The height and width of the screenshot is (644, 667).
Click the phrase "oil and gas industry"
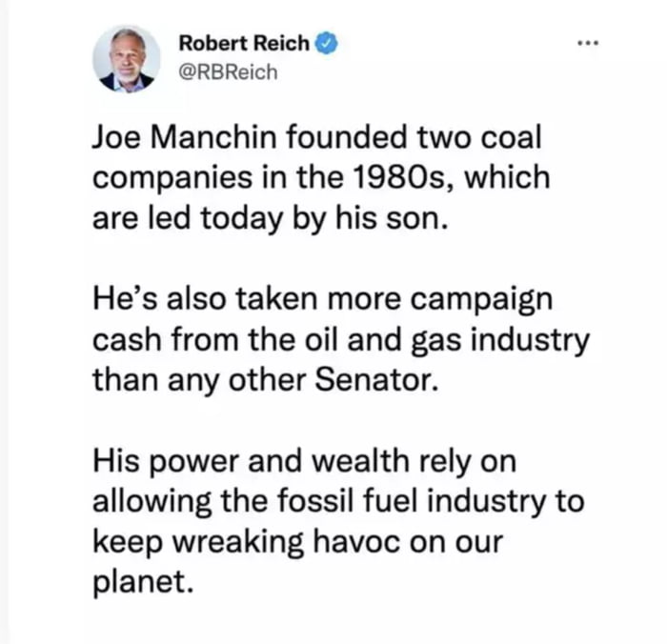(457, 340)
